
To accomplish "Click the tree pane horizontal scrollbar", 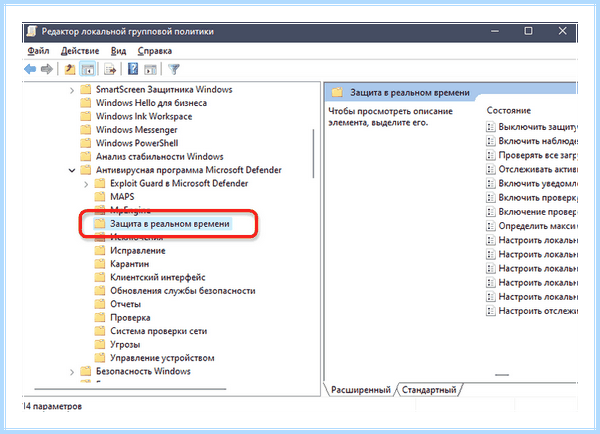I will (x=130, y=389).
